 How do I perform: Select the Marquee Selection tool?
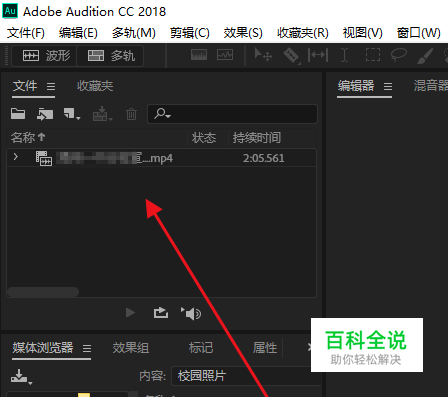click(x=373, y=55)
